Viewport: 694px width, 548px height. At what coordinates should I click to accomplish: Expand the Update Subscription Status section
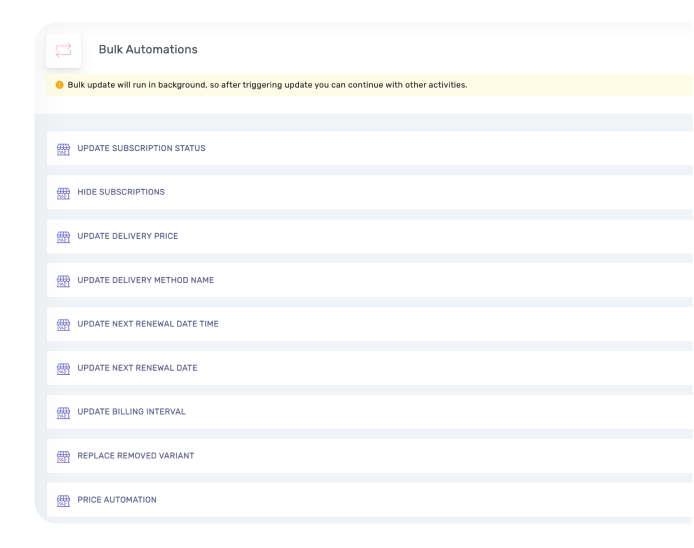141,149
